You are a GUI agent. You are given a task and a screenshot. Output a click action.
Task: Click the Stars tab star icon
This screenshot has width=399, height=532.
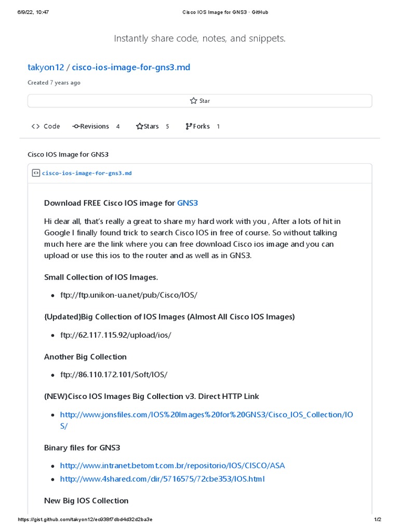click(x=139, y=126)
